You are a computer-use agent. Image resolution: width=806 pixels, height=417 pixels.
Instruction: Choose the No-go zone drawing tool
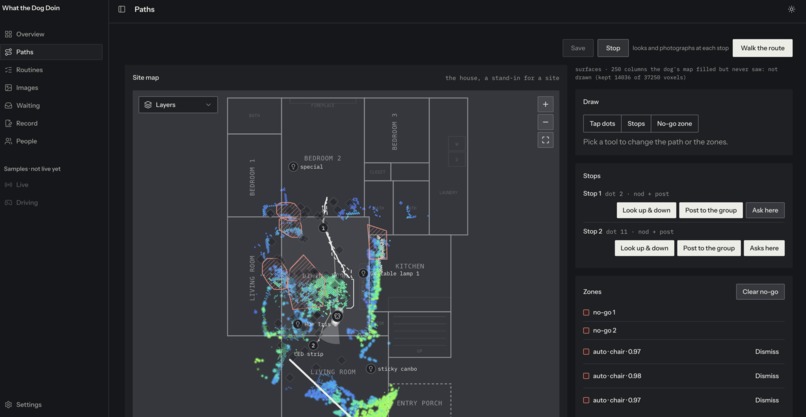coord(674,123)
